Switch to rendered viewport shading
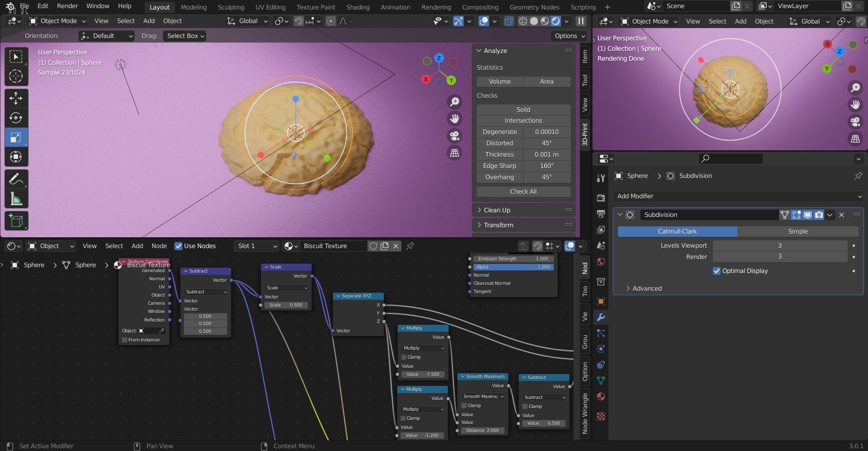The width and height of the screenshot is (868, 451). [556, 21]
